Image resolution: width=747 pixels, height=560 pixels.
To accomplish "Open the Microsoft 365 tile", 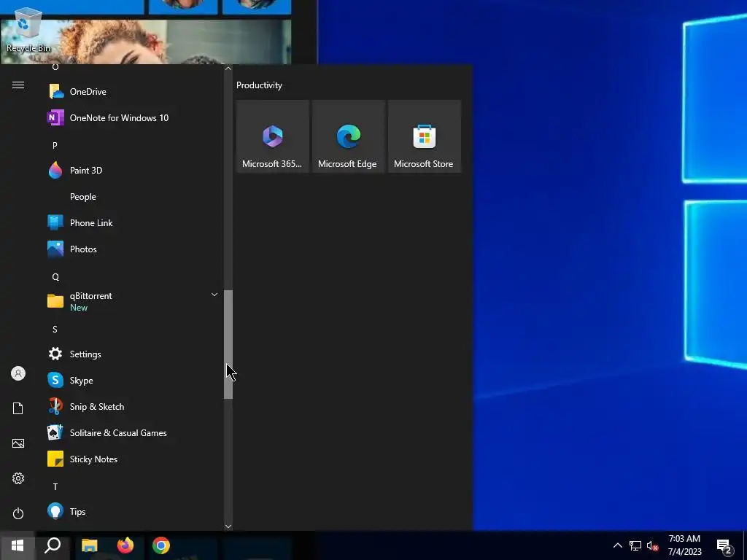I will (x=273, y=136).
